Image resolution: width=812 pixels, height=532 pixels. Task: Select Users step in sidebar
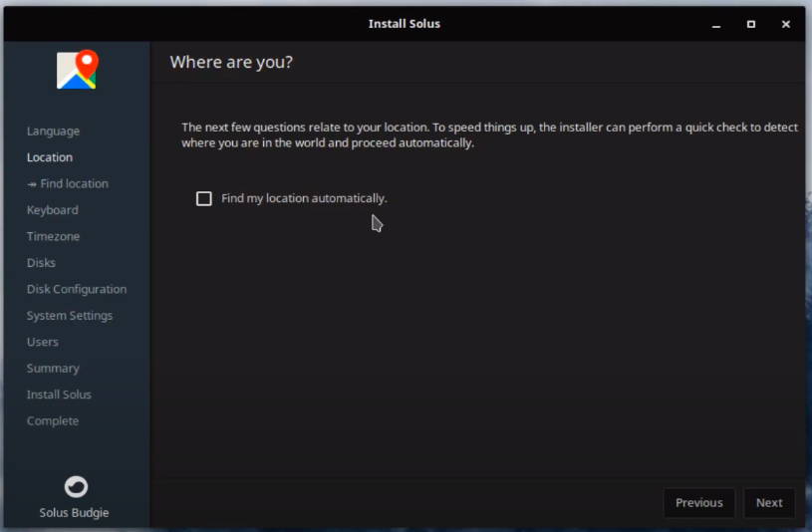pyautogui.click(x=43, y=343)
